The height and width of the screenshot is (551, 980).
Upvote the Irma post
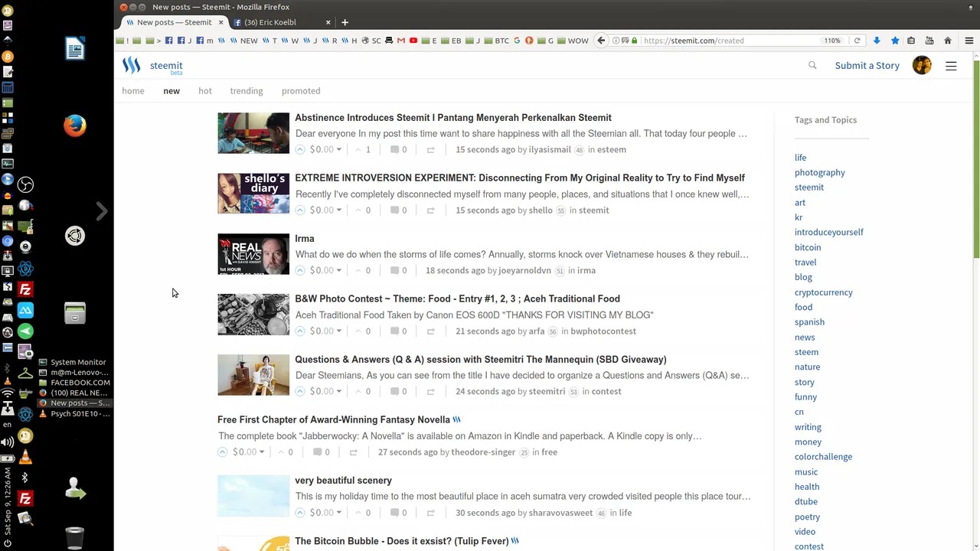[x=300, y=270]
